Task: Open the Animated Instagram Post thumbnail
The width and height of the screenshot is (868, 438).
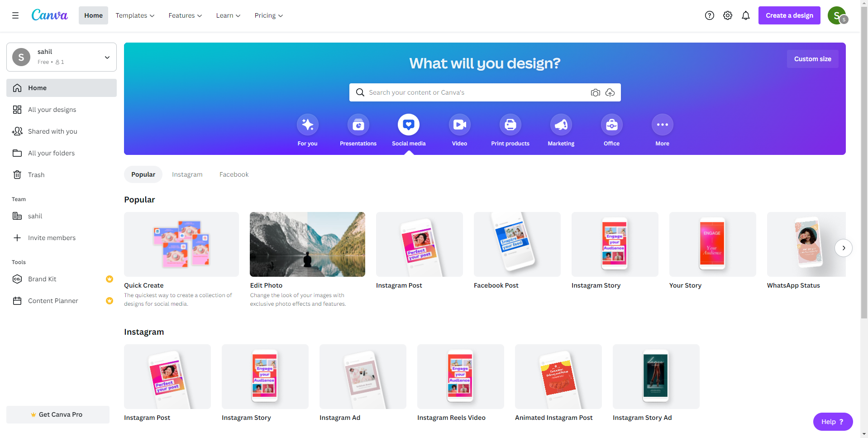Action: point(558,376)
